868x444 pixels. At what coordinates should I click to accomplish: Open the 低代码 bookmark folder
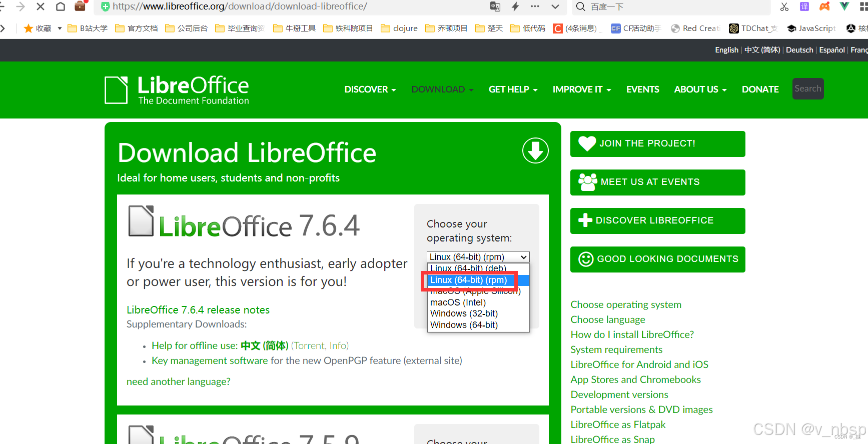click(528, 28)
